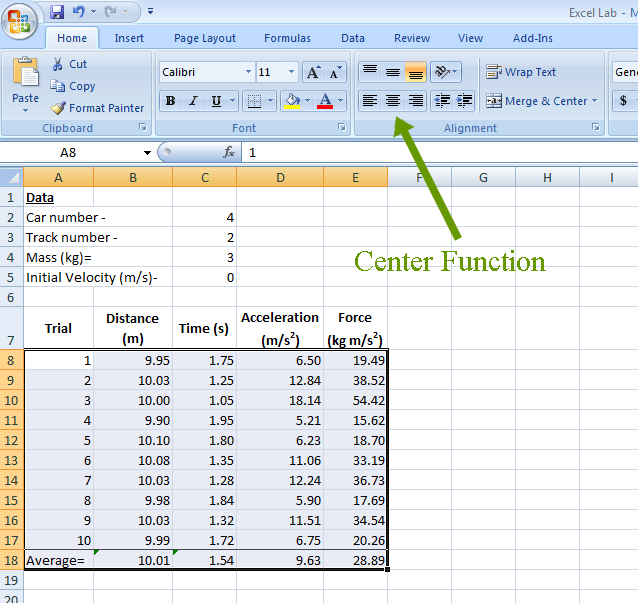Open Merge & Center dropdown arrow
The image size is (638, 603).
tap(594, 101)
